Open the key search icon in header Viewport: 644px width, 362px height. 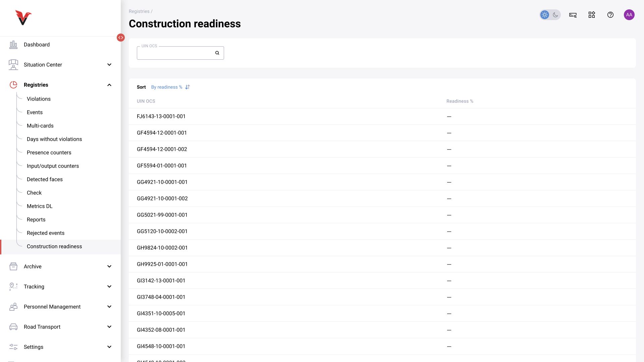(x=573, y=15)
